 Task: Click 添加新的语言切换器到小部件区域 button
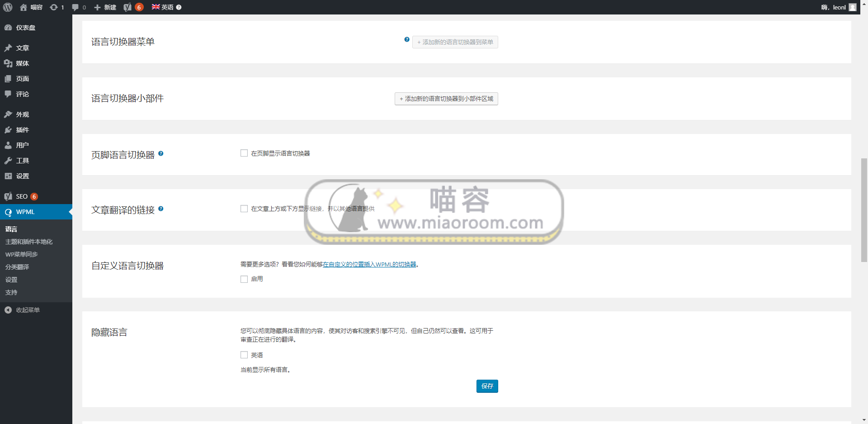click(x=446, y=99)
